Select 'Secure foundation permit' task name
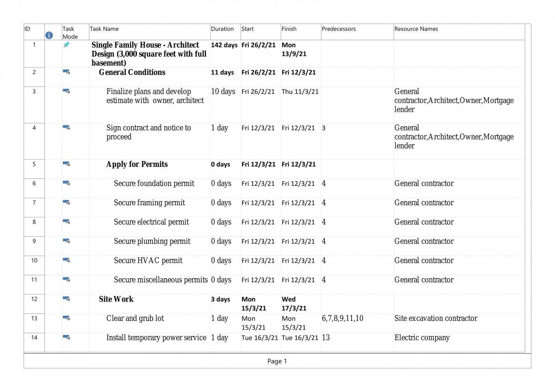Image resolution: width=555 pixels, height=392 pixels. 154,184
